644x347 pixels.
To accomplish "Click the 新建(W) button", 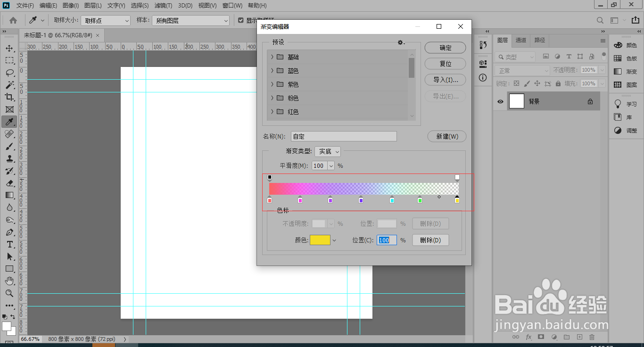I will [x=447, y=136].
